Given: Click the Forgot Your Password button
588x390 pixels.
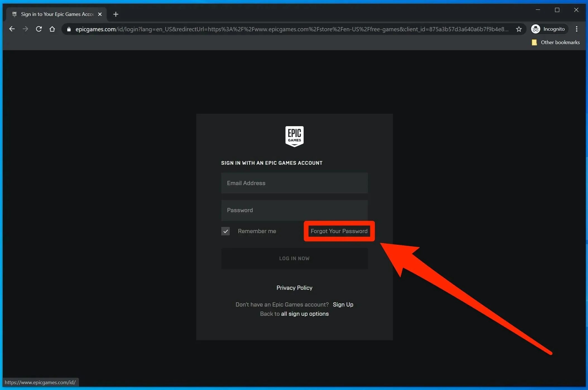Looking at the screenshot, I should click(339, 231).
